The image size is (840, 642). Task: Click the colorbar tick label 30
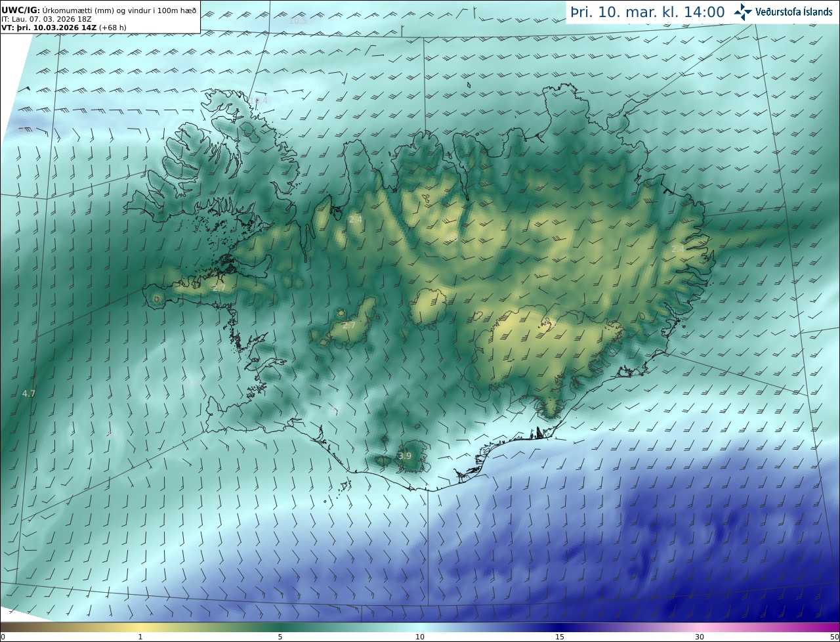[x=700, y=637]
